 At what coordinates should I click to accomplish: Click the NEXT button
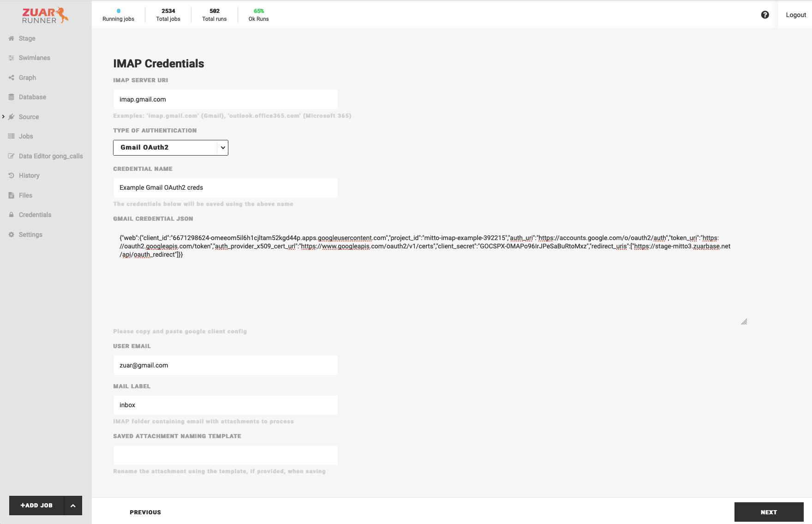pos(769,512)
